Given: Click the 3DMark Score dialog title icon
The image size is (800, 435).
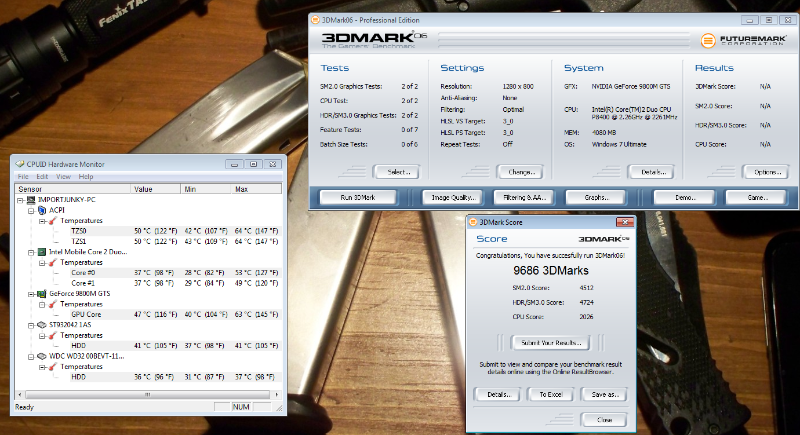Looking at the screenshot, I should pyautogui.click(x=473, y=222).
